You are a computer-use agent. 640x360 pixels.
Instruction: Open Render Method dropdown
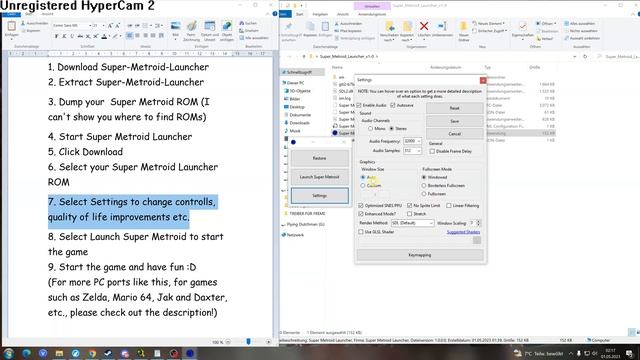click(x=430, y=223)
